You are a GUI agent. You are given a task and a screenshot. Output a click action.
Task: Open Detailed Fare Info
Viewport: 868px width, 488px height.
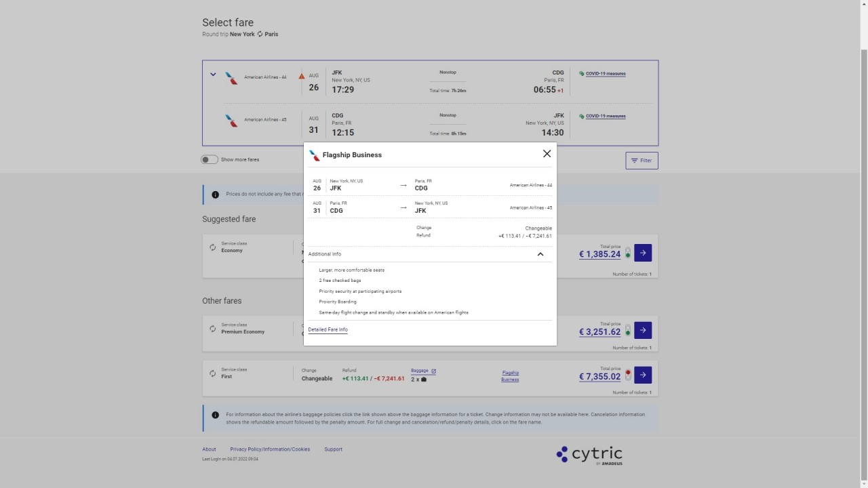tap(328, 329)
